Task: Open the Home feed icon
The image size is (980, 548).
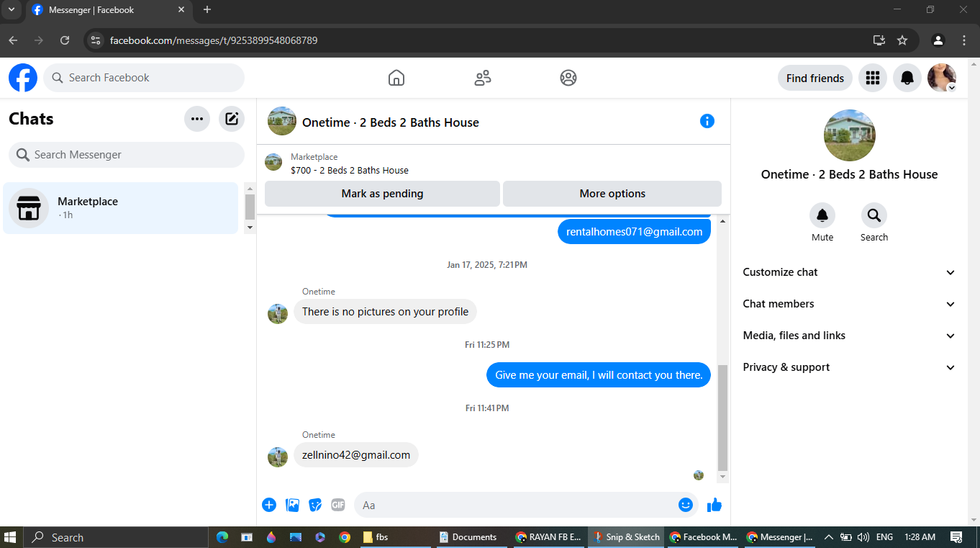Action: point(396,78)
